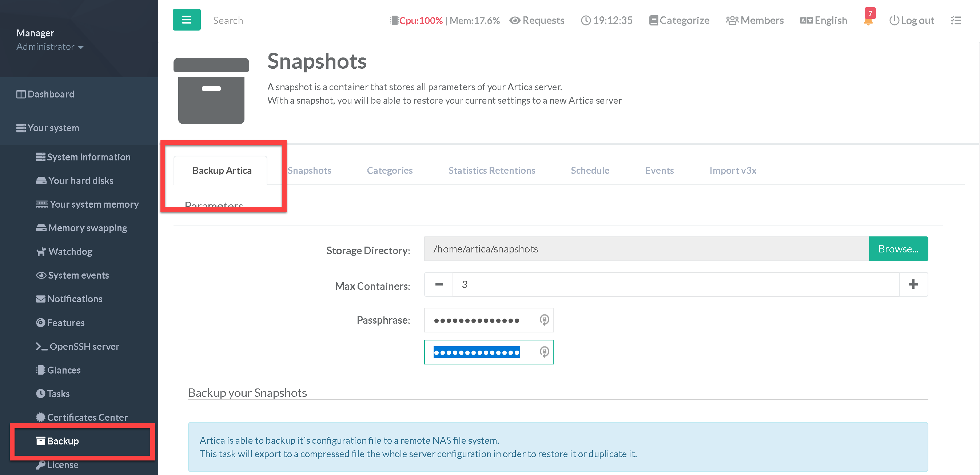Open Certificates Center in the sidebar
The width and height of the screenshot is (980, 475).
coord(87,417)
